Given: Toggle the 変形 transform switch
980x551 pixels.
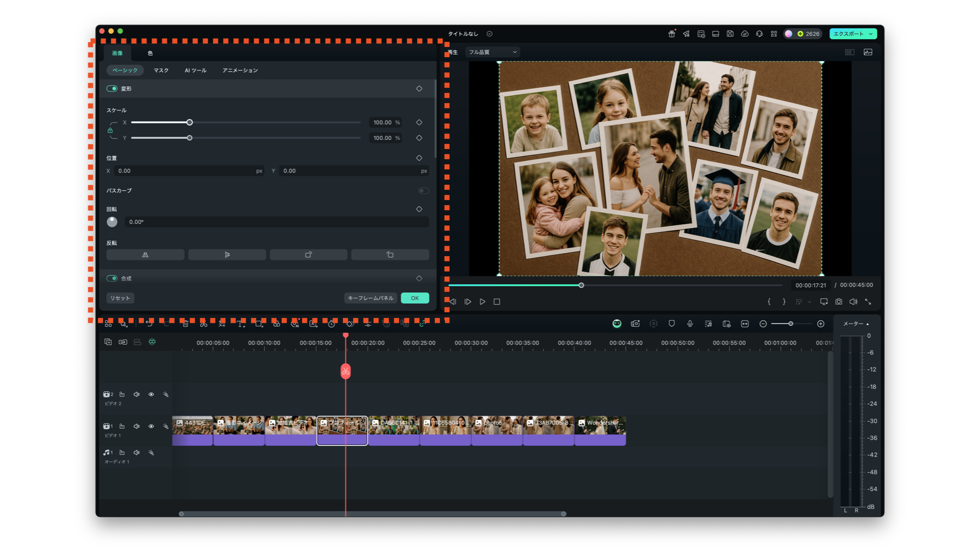Looking at the screenshot, I should tap(112, 88).
